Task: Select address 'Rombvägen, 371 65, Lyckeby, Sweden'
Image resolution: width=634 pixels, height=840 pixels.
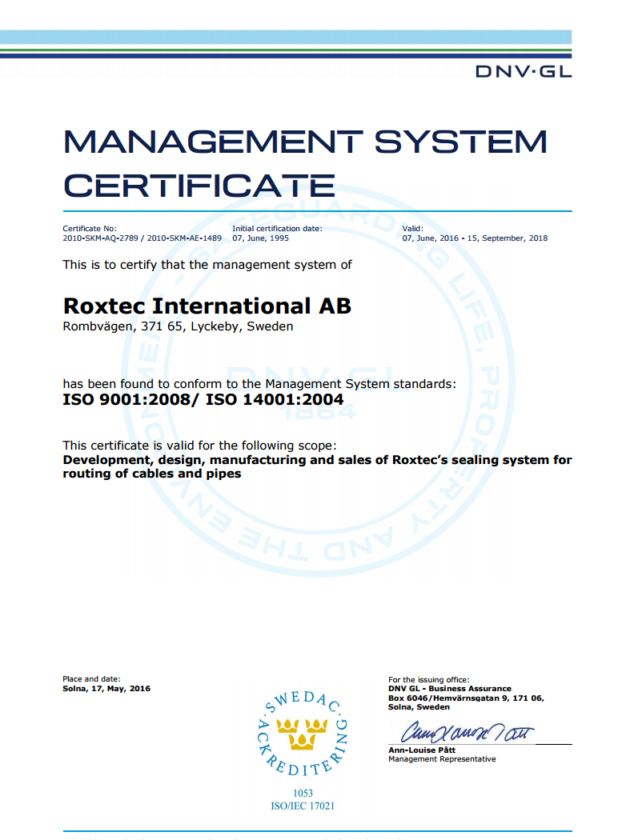Action: [x=178, y=326]
